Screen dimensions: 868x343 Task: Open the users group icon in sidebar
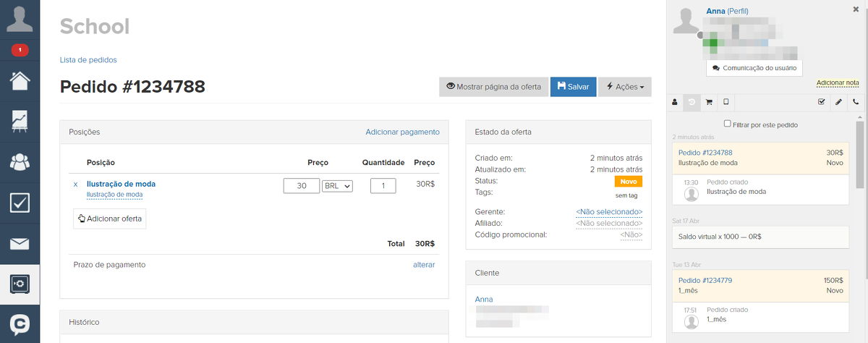click(x=20, y=161)
